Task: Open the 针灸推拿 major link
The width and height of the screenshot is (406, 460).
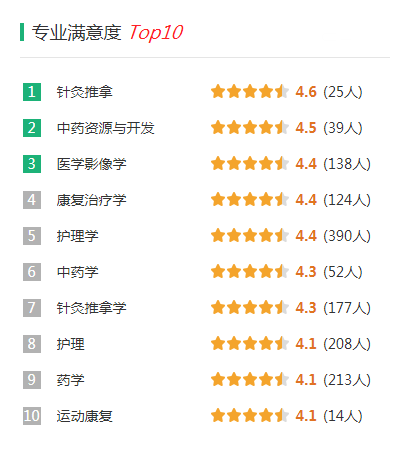Action: tap(85, 92)
